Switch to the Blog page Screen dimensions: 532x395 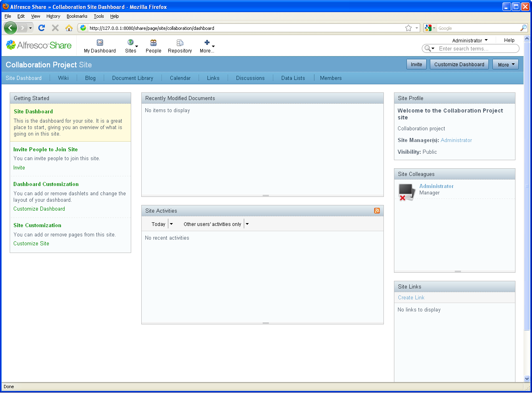pyautogui.click(x=90, y=78)
